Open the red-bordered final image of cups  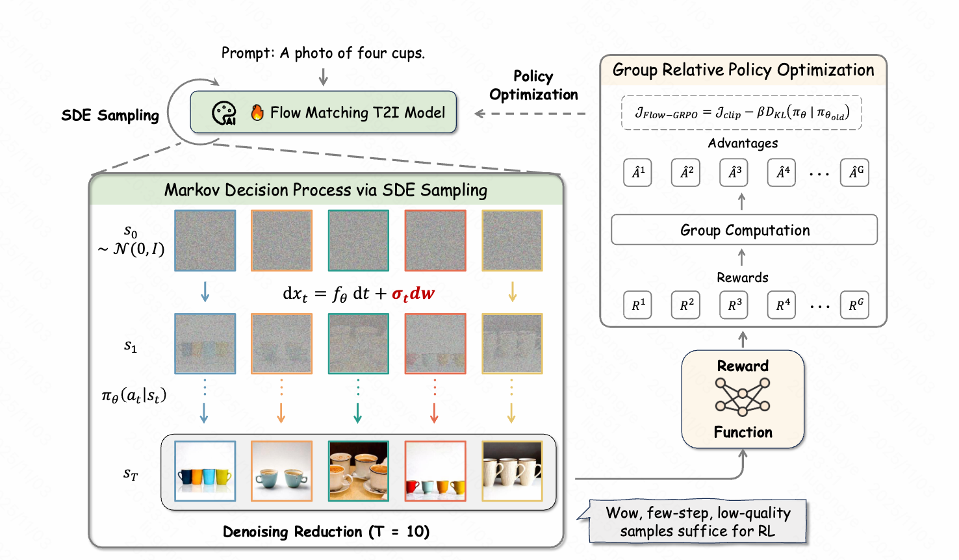435,471
